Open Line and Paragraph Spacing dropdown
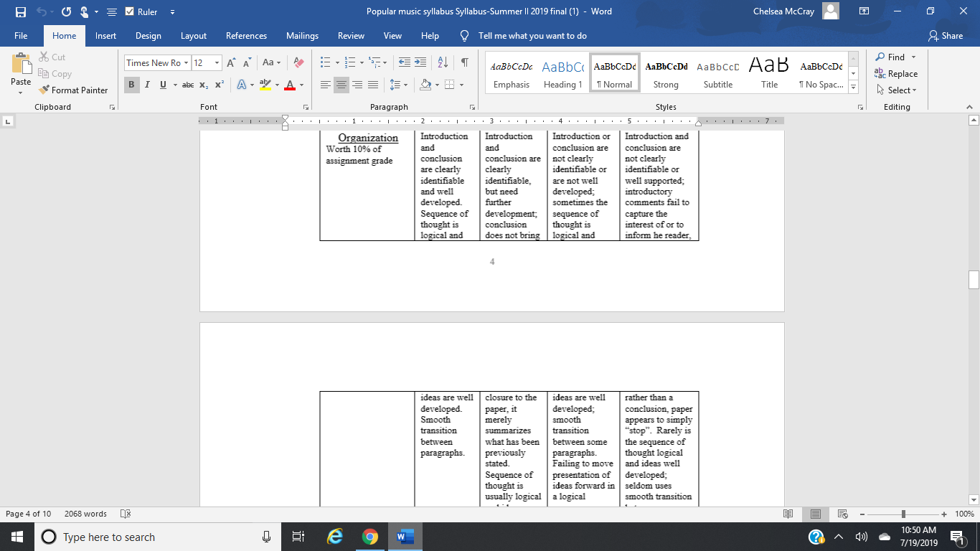The height and width of the screenshot is (551, 980). [x=399, y=85]
